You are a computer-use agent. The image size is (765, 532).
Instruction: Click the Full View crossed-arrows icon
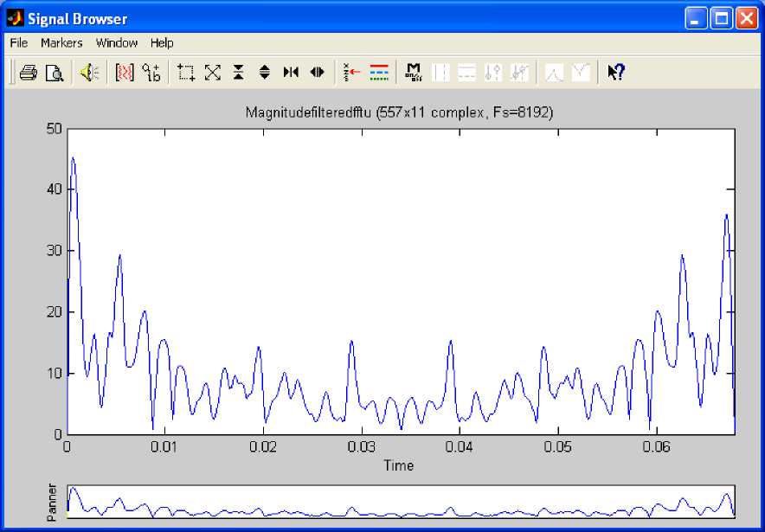(213, 73)
